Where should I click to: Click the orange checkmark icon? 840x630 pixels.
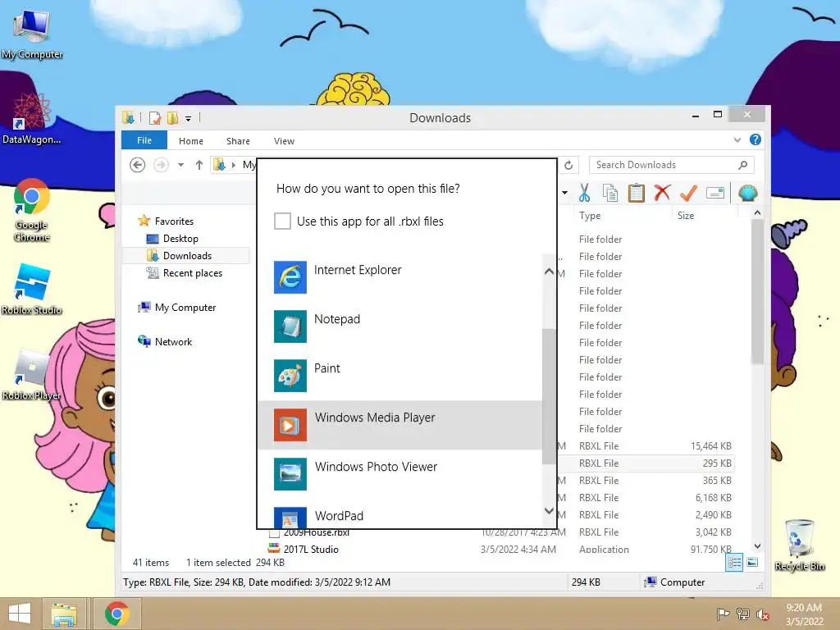coord(688,193)
